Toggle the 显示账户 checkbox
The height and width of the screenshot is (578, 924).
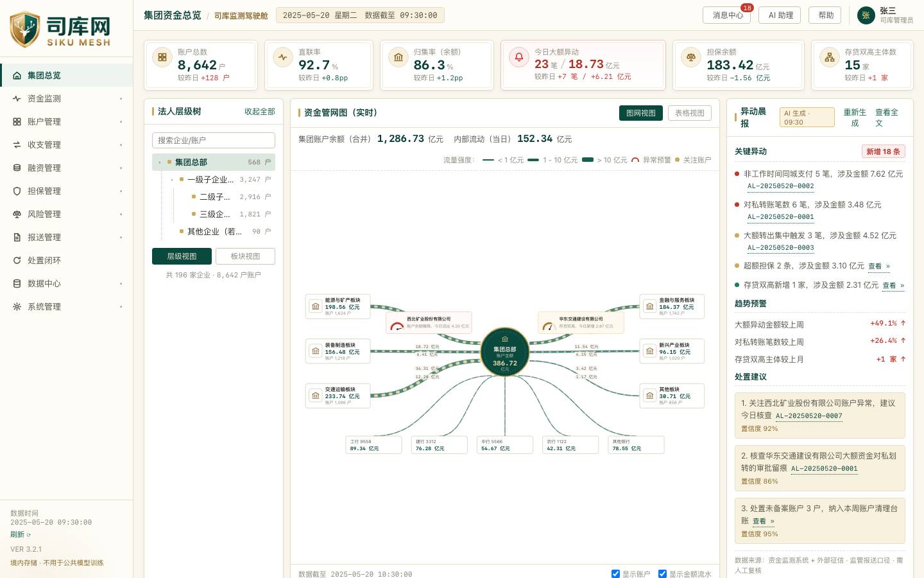coord(615,574)
